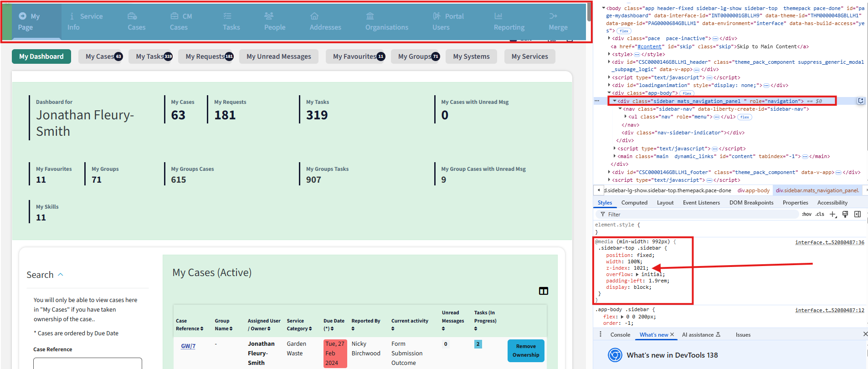Sort table by Assigned User / Owner column

click(264, 324)
